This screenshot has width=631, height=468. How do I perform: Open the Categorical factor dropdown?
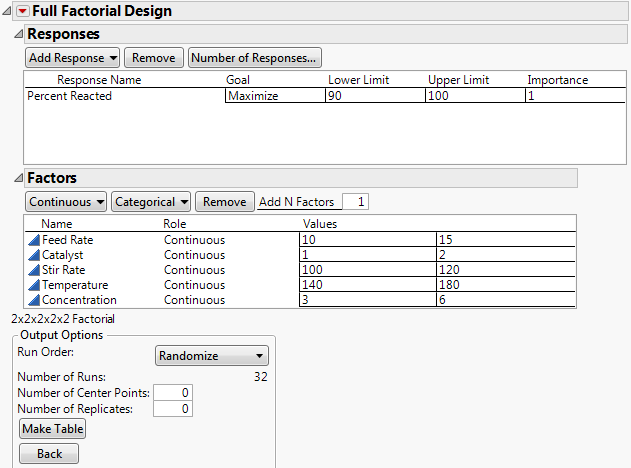[x=151, y=201]
